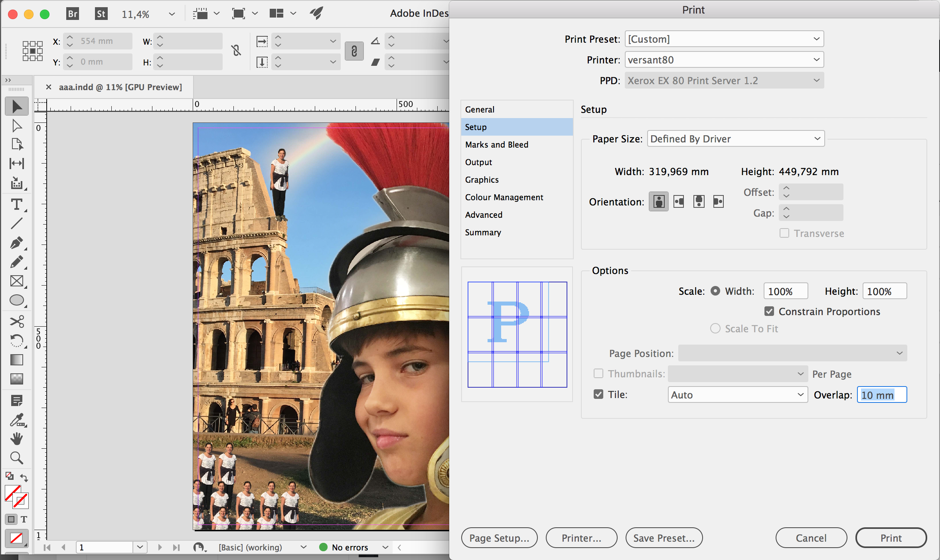
Task: Select the Rectangle Frame tool
Action: 16,281
